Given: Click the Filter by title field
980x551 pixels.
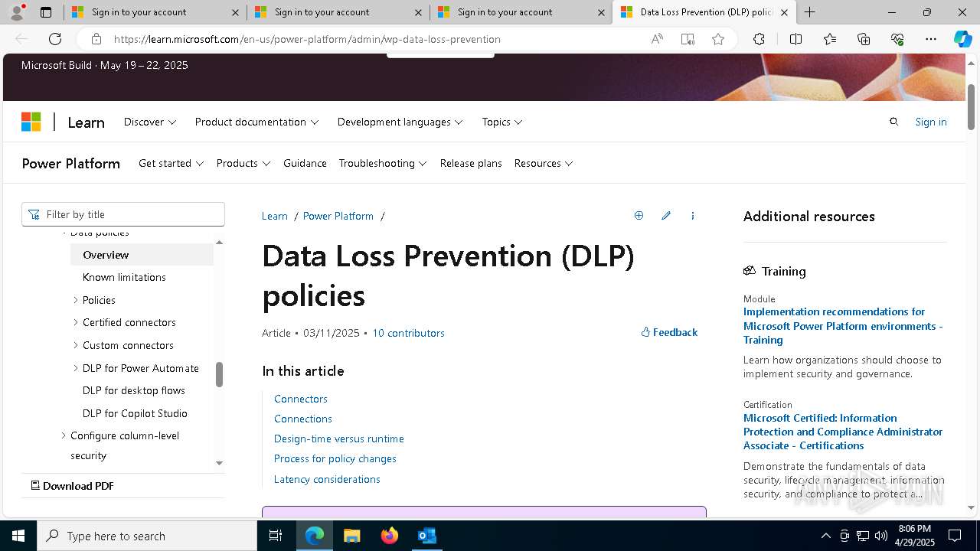Looking at the screenshot, I should (x=123, y=214).
